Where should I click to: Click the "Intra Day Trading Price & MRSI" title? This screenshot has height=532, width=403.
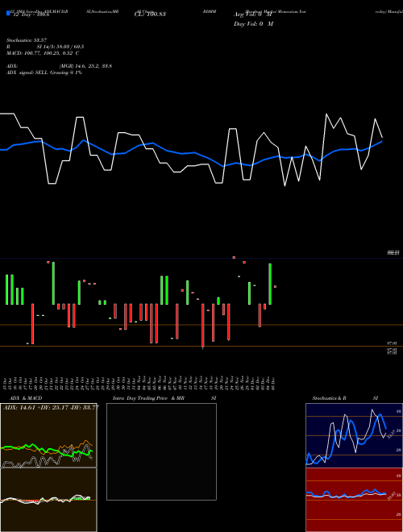164,398
